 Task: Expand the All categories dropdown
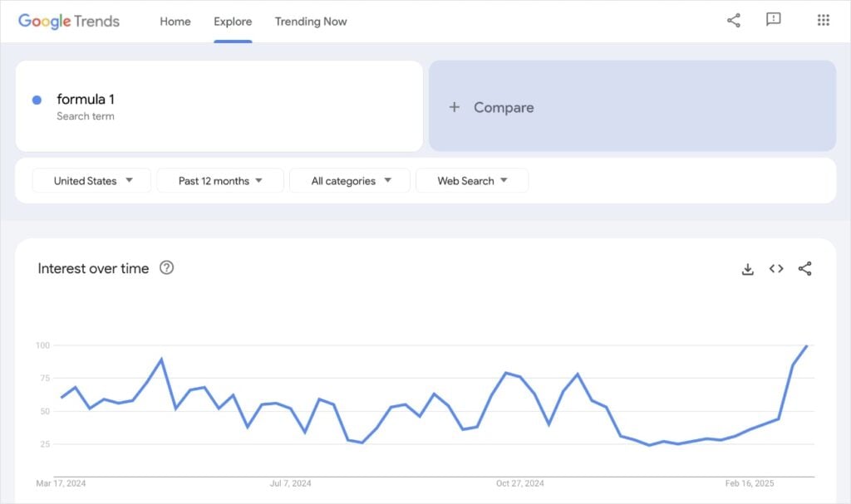[x=349, y=180]
